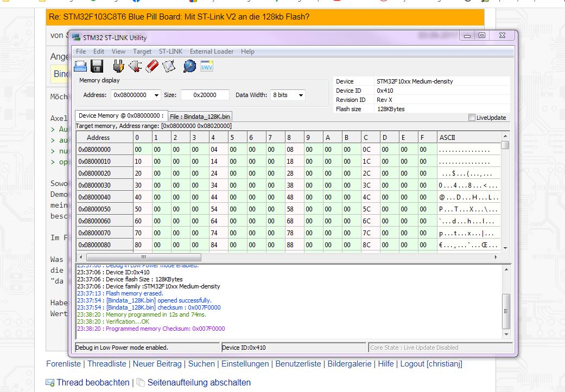Switch to Device Memory @ 0x08000000 tab

pyautogui.click(x=121, y=115)
